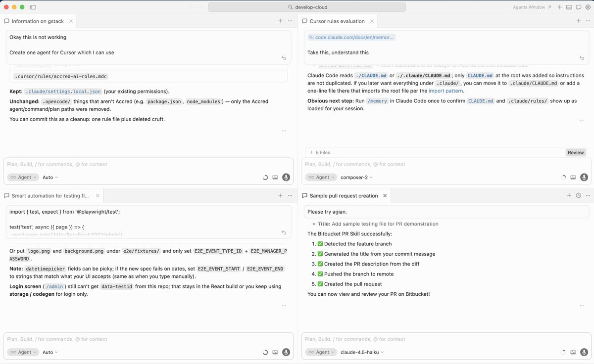Follow the 'import pattern' link

(x=446, y=91)
